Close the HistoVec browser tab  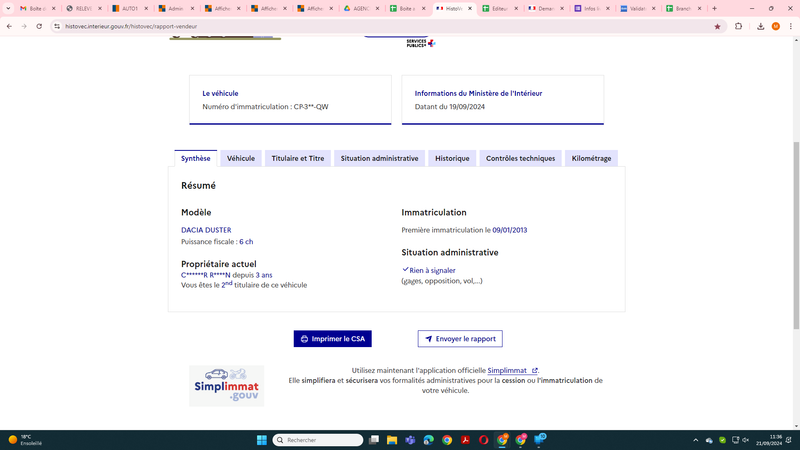coord(470,8)
